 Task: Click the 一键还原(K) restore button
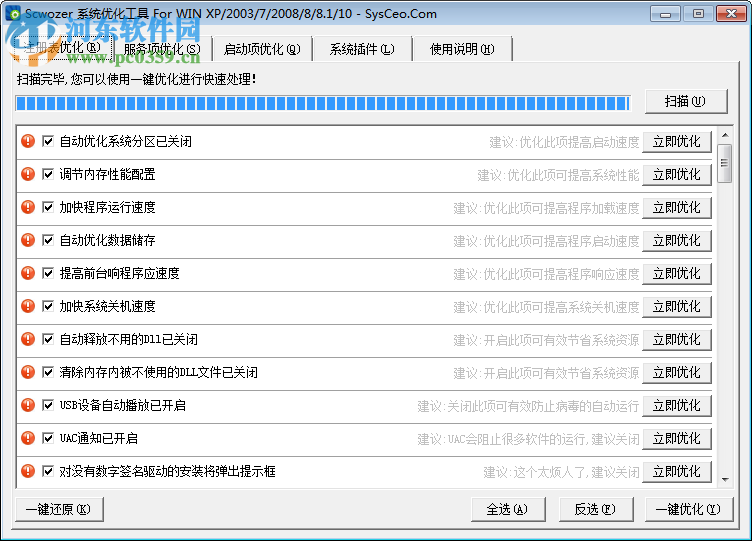[59, 509]
